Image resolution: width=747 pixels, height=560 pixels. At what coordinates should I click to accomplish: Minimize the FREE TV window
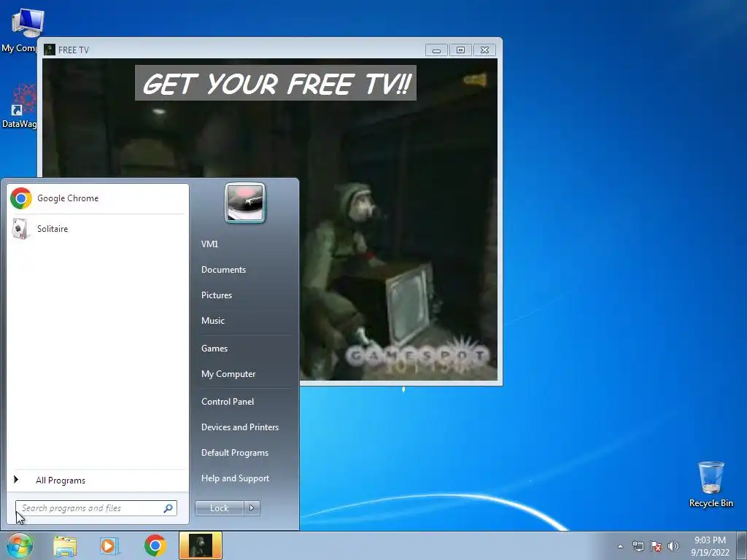pyautogui.click(x=436, y=50)
